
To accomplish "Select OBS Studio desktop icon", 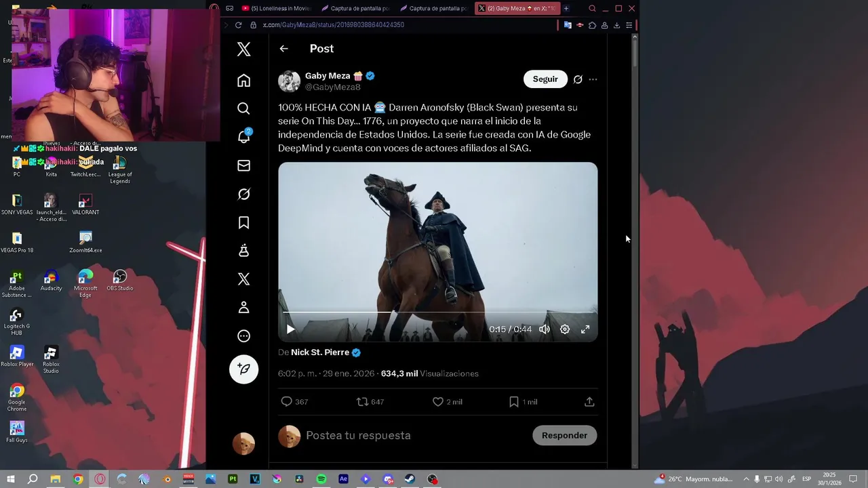I will [x=120, y=281].
